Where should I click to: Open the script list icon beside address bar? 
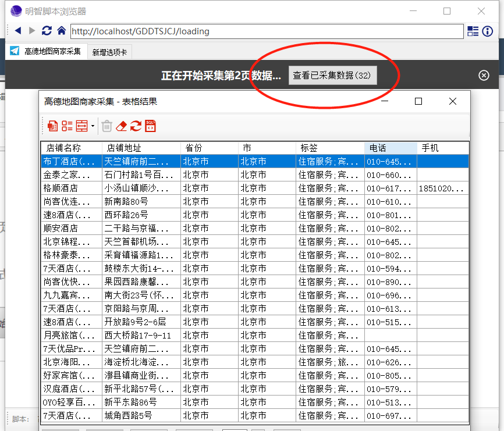473,31
